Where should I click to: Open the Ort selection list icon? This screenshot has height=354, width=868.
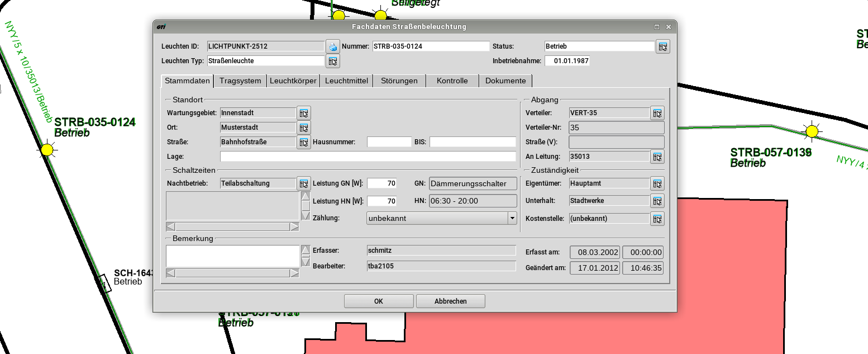tap(303, 128)
